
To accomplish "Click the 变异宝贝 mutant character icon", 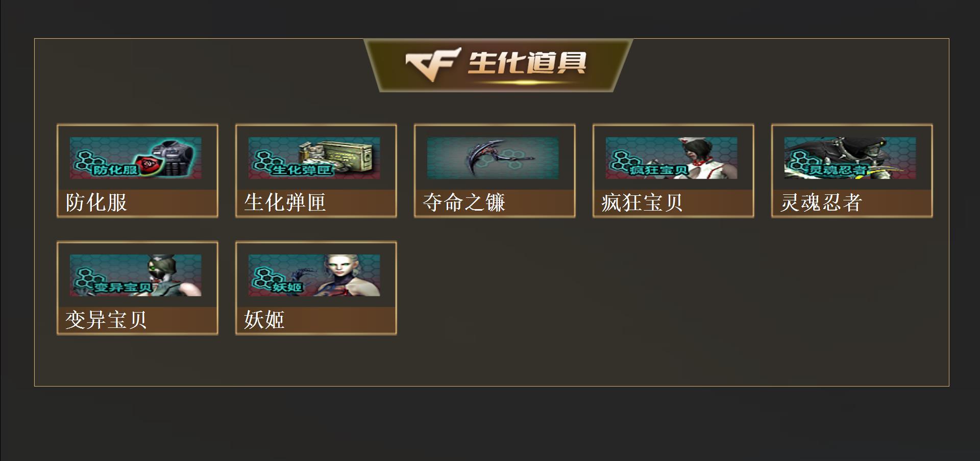I will click(136, 275).
